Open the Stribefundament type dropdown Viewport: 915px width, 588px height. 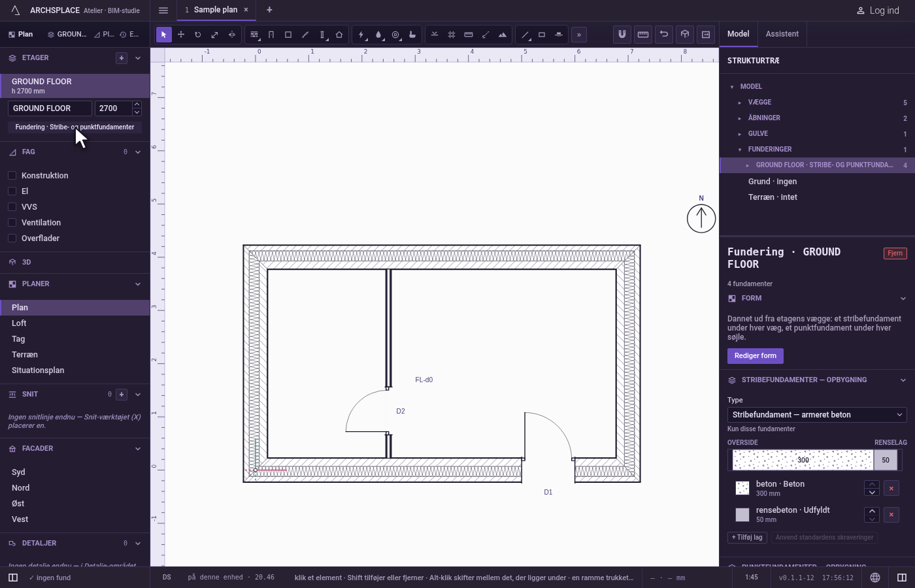(817, 415)
